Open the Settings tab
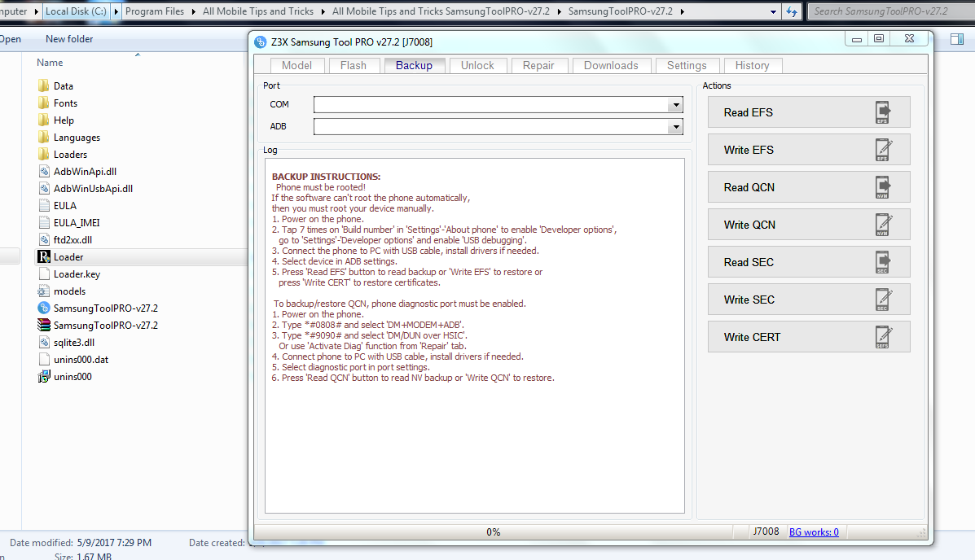 tap(687, 66)
